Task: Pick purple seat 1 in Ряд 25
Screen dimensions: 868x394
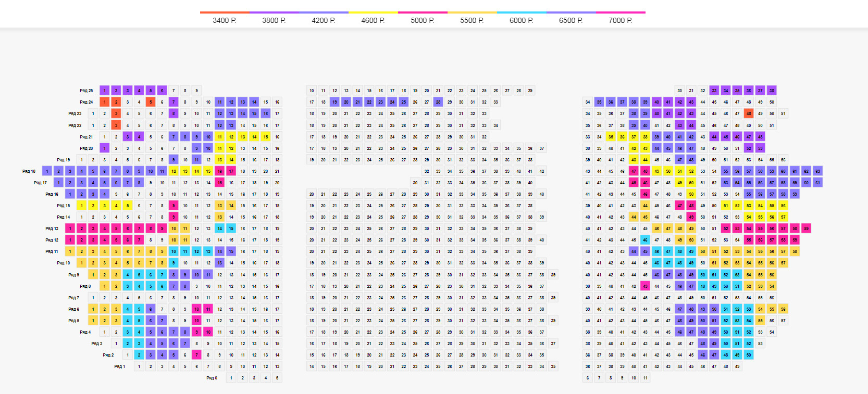Action: (105, 91)
